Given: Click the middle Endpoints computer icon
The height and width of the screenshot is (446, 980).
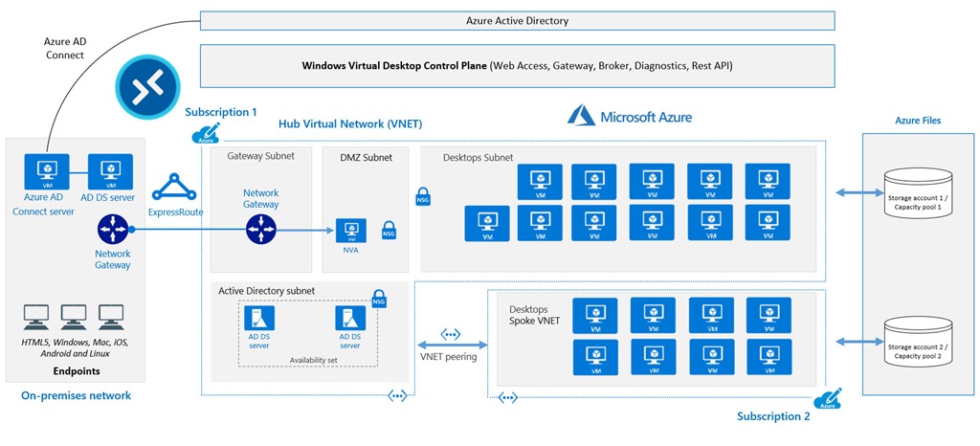Looking at the screenshot, I should click(x=75, y=316).
